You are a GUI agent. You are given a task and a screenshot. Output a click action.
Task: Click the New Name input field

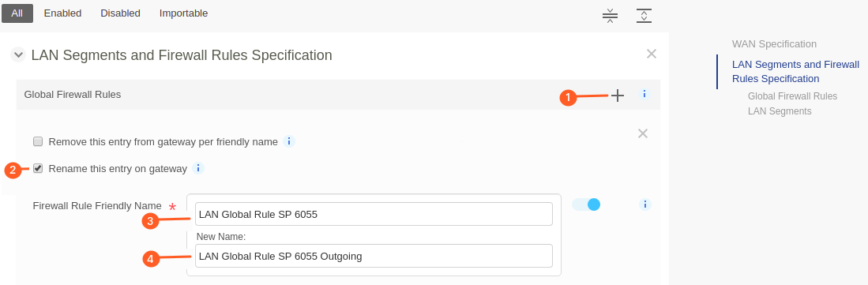(x=374, y=257)
